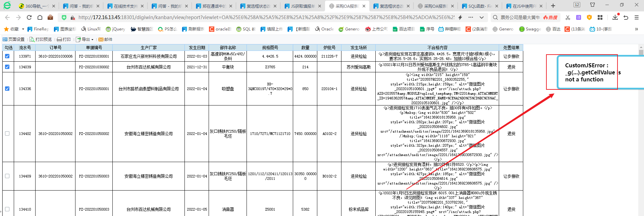Click the URL address field
Image resolution: width=644 pixels, height=216 pixels.
point(267,17)
